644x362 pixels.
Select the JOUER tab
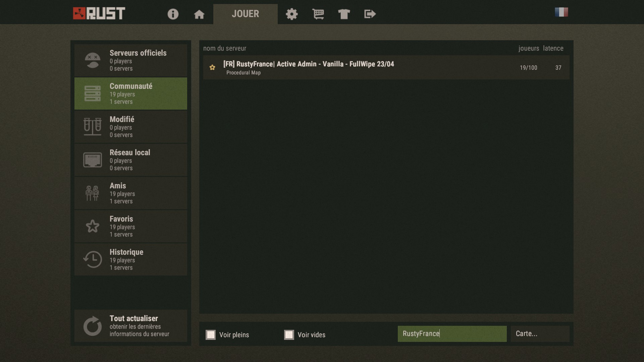coord(246,14)
